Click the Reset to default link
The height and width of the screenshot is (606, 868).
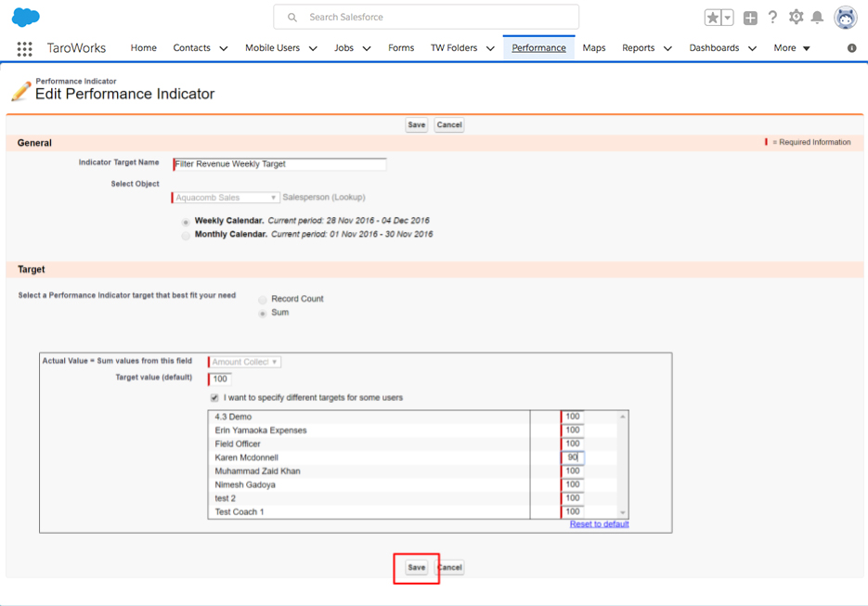(x=599, y=524)
